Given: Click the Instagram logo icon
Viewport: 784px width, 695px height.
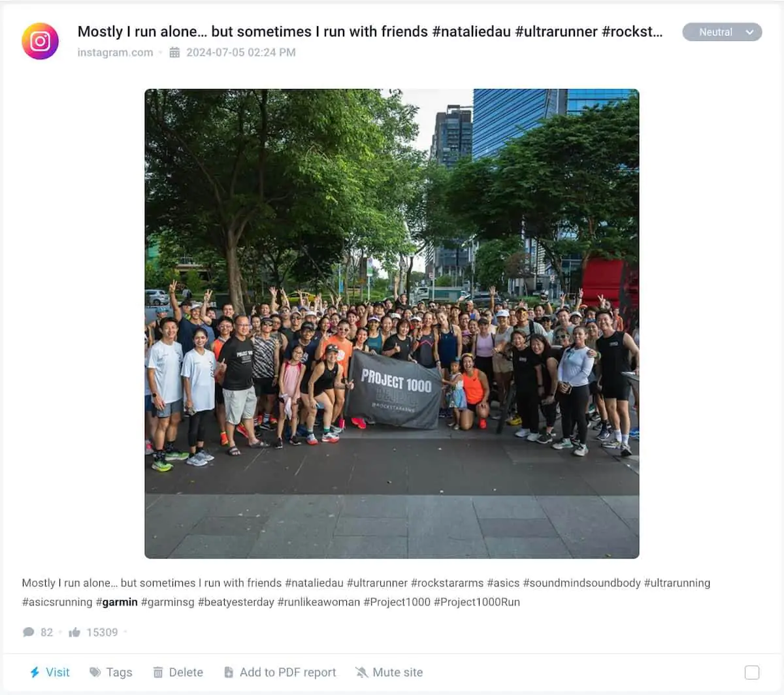Looking at the screenshot, I should (x=40, y=41).
